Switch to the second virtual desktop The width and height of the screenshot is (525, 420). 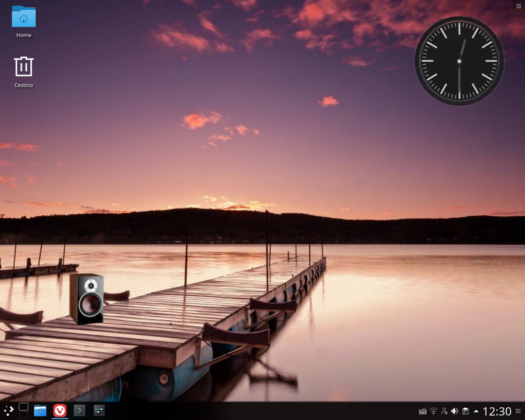[x=24, y=415]
